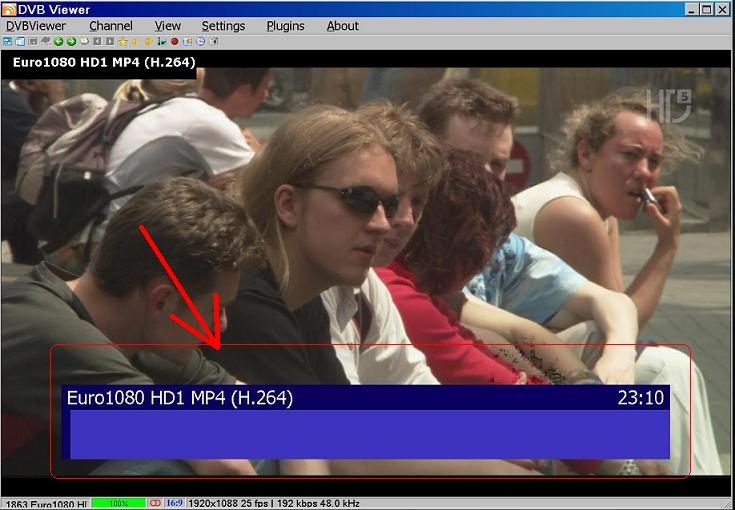
Task: Expand the View menu
Action: pos(168,26)
